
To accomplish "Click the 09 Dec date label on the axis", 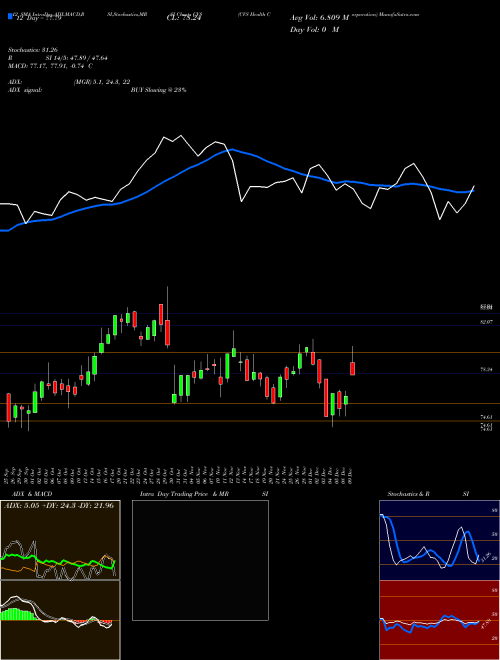I will [x=350, y=474].
